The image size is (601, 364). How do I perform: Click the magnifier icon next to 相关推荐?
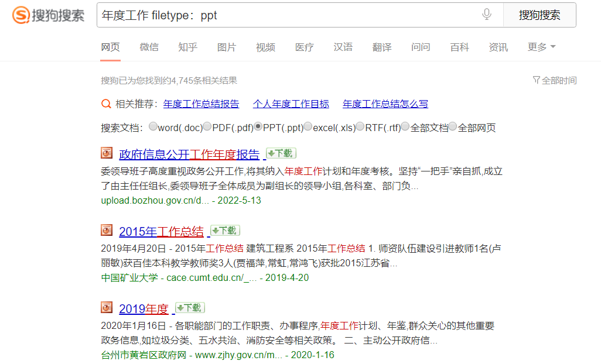(x=106, y=104)
